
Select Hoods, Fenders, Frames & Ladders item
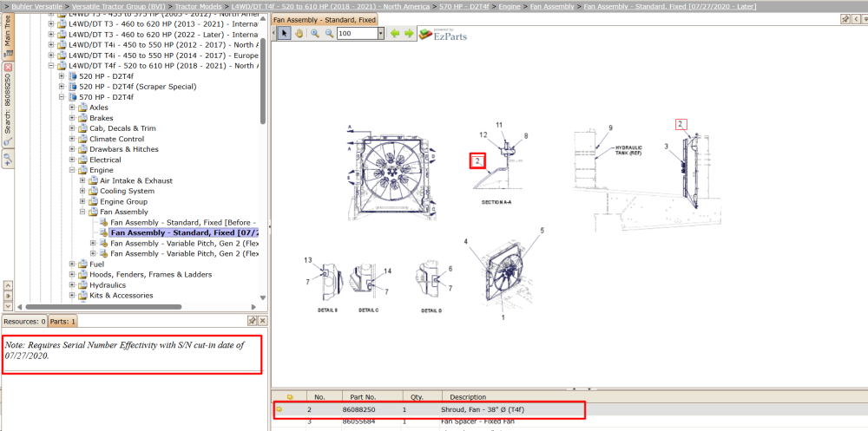(x=150, y=274)
